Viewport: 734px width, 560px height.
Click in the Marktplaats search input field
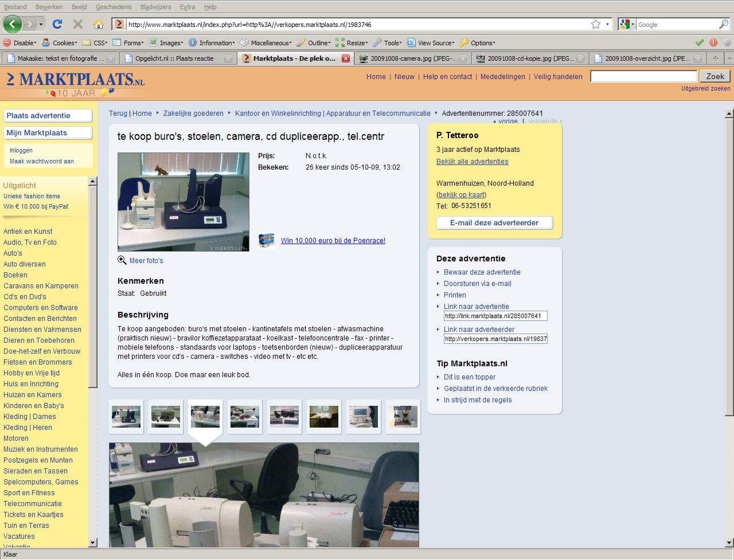(643, 76)
